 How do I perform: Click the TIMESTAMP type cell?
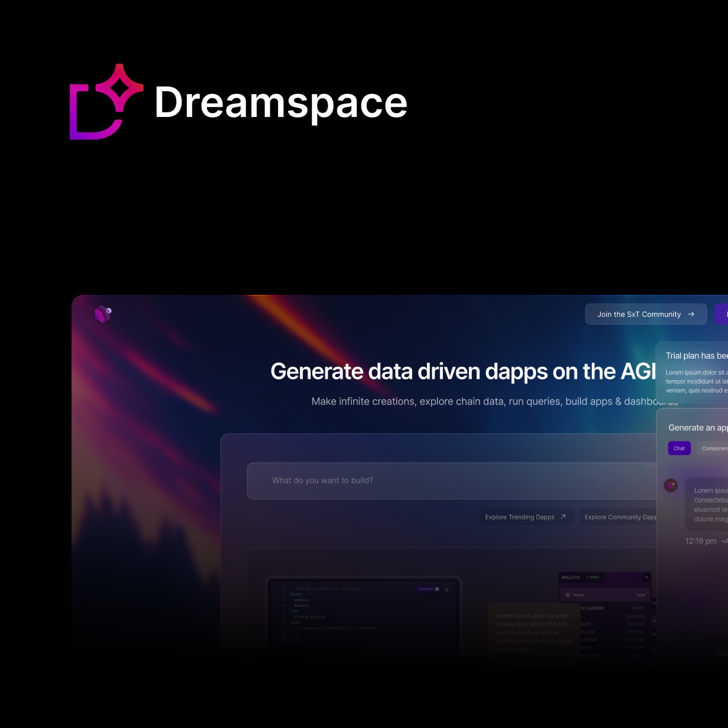(x=633, y=640)
